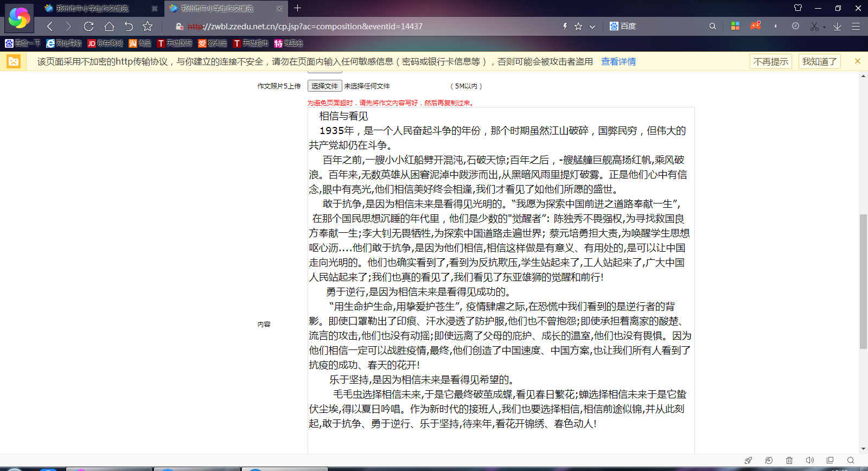Click the browser reload page icon

point(89,26)
